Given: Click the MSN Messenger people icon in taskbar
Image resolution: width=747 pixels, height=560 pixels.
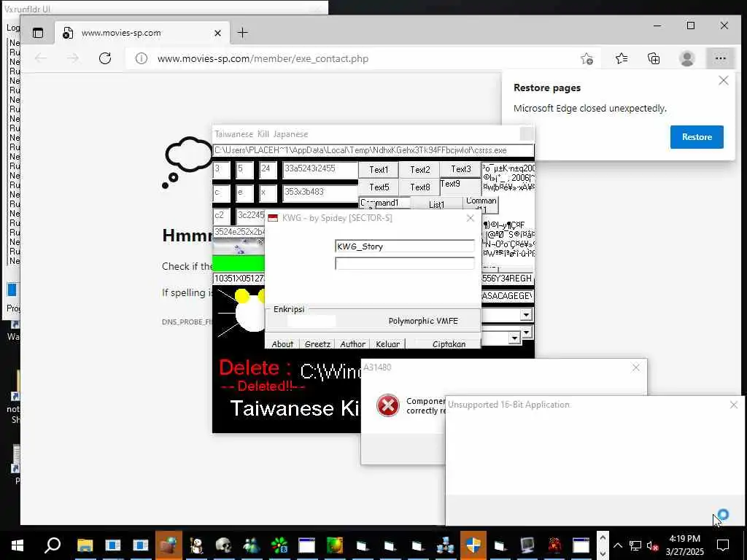Looking at the screenshot, I should point(251,545).
